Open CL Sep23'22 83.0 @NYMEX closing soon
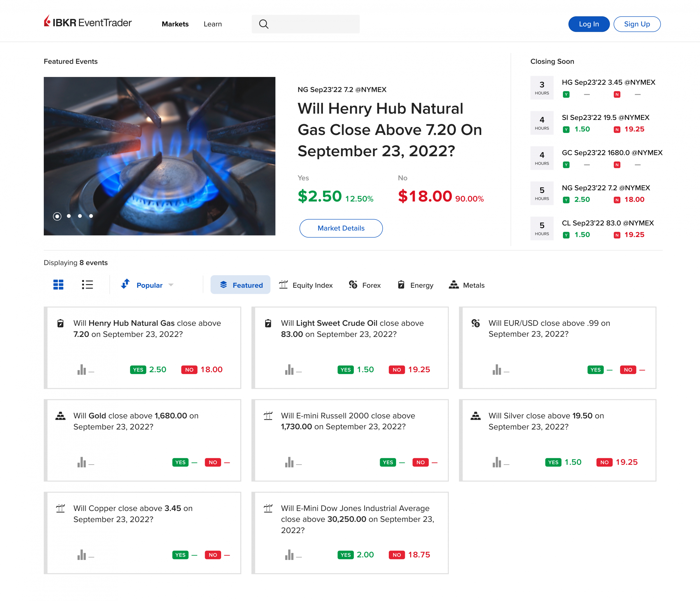700x601 pixels. click(608, 223)
